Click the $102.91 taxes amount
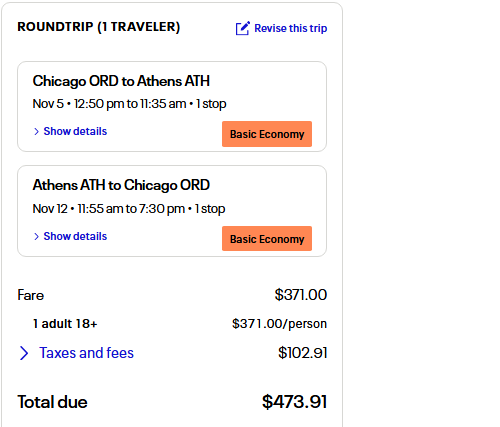The image size is (500, 427). click(x=303, y=353)
